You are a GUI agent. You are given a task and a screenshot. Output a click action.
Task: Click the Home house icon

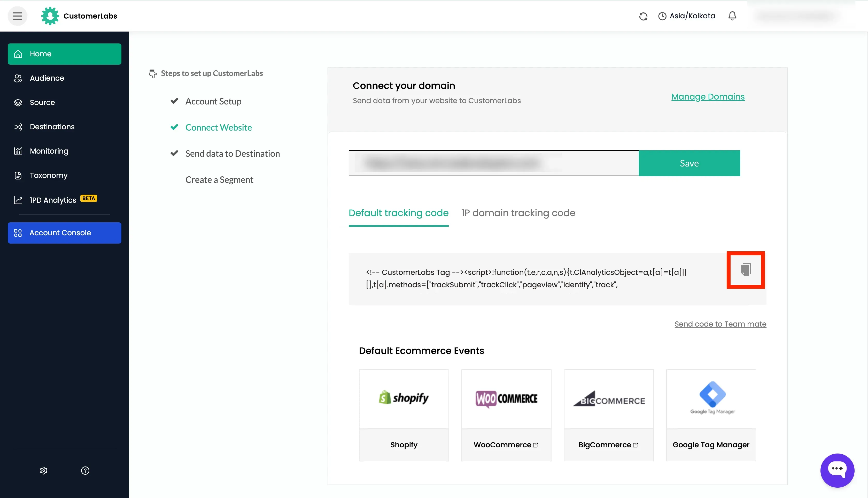(x=18, y=54)
